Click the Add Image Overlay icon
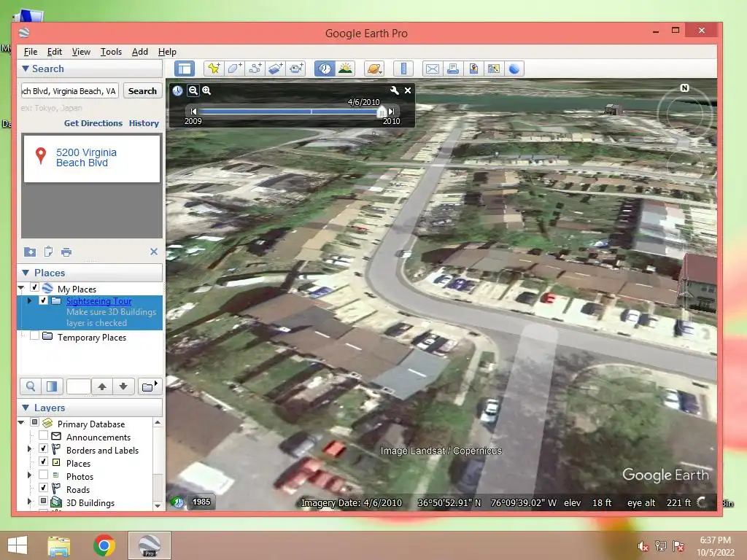The image size is (747, 560). coord(275,69)
